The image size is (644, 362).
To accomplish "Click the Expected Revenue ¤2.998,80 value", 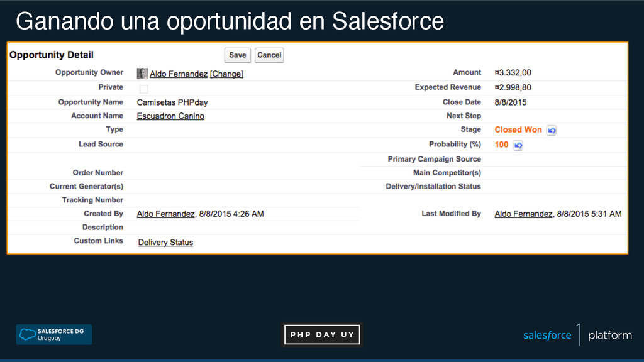I will tap(513, 87).
